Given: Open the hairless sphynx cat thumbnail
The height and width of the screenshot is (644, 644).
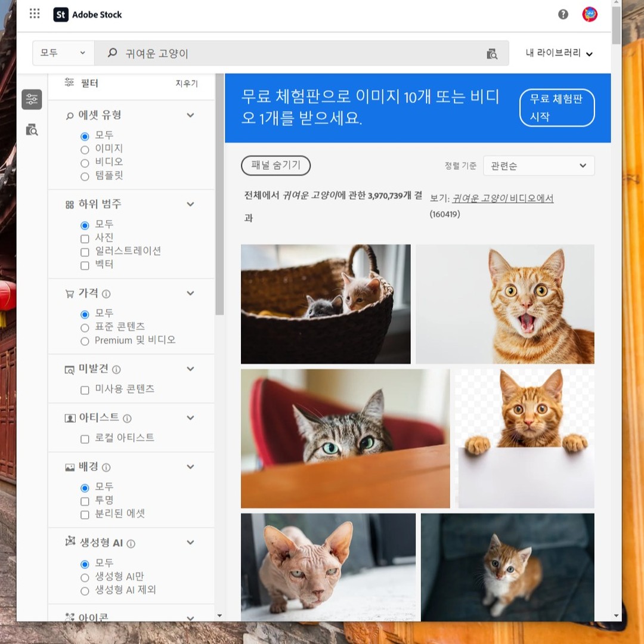Looking at the screenshot, I should point(328,567).
